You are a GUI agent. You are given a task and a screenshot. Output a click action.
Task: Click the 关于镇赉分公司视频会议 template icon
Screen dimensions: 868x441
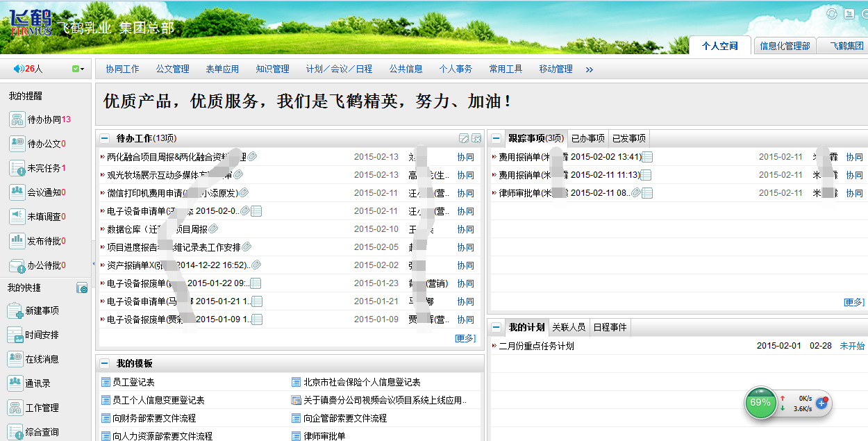[x=297, y=400]
